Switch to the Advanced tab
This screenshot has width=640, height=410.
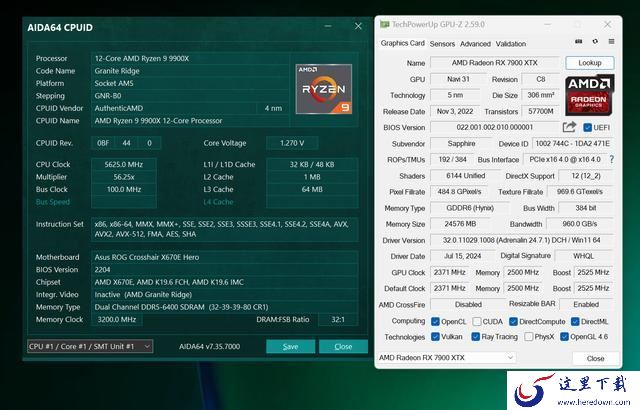click(475, 44)
